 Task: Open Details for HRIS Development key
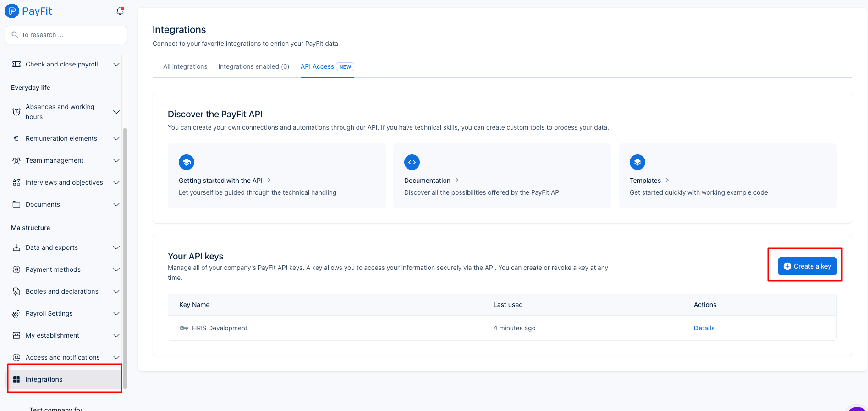click(x=704, y=328)
